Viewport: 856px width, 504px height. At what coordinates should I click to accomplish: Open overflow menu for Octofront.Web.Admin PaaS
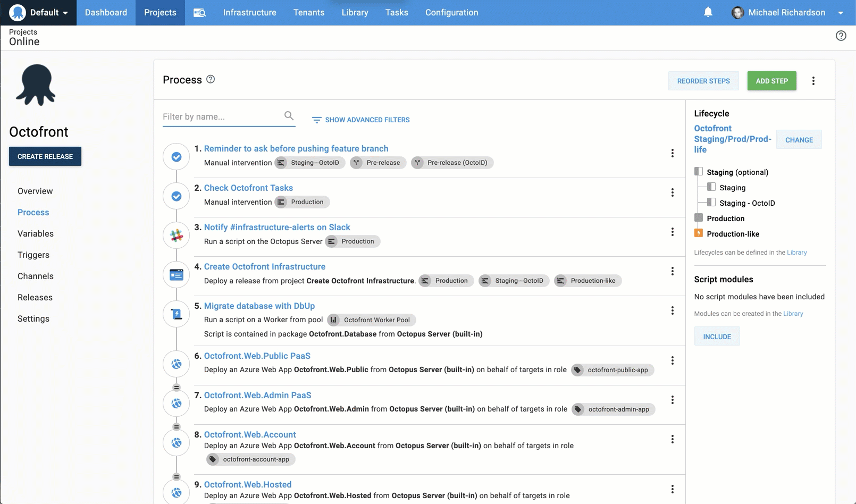pos(673,400)
